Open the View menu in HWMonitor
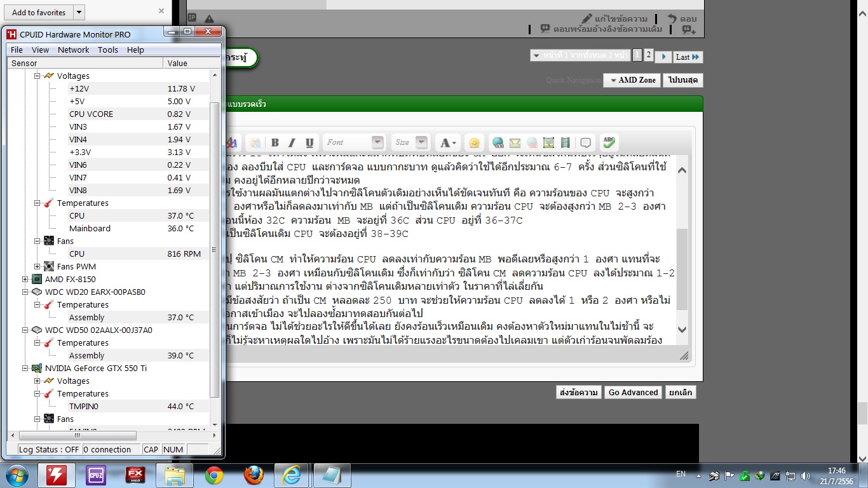This screenshot has width=868, height=488. 40,50
